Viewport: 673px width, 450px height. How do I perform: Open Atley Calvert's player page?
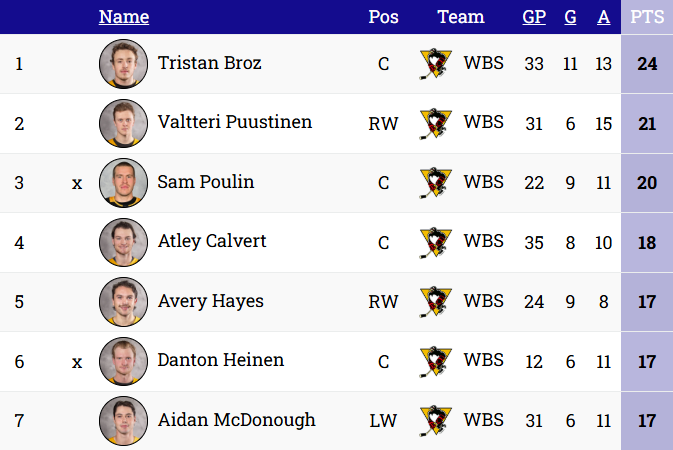pyautogui.click(x=212, y=242)
